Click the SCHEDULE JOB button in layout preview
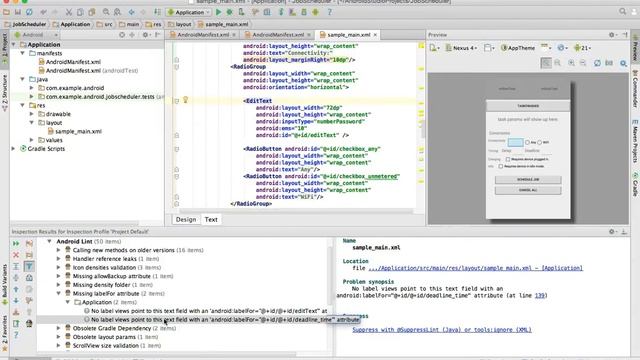Image resolution: width=640 pixels, height=360 pixels. click(528, 180)
